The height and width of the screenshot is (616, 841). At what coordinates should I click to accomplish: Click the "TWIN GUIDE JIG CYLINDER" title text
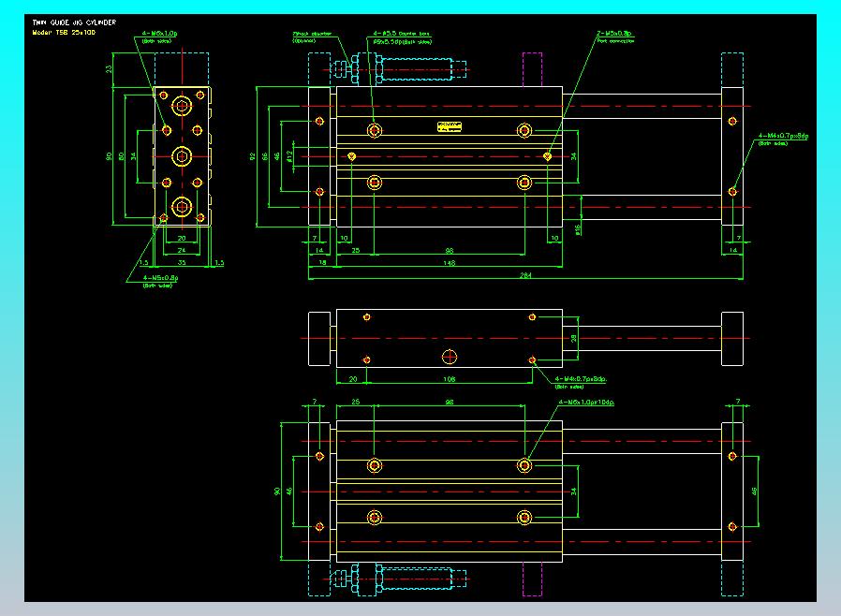pyautogui.click(x=74, y=22)
